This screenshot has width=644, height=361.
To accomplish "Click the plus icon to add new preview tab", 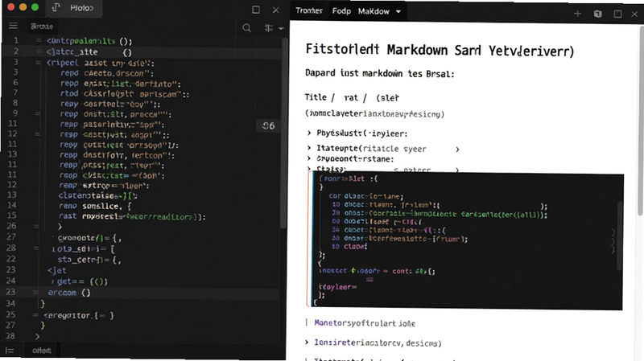I will [577, 14].
